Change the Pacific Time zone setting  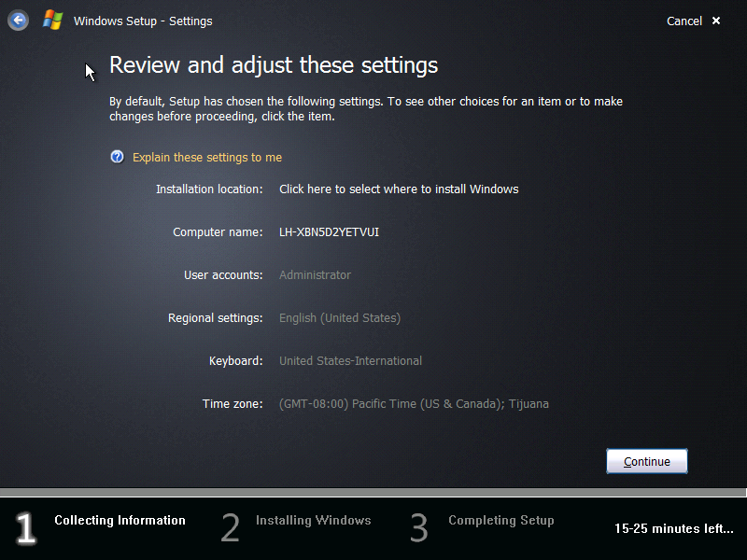(x=413, y=403)
